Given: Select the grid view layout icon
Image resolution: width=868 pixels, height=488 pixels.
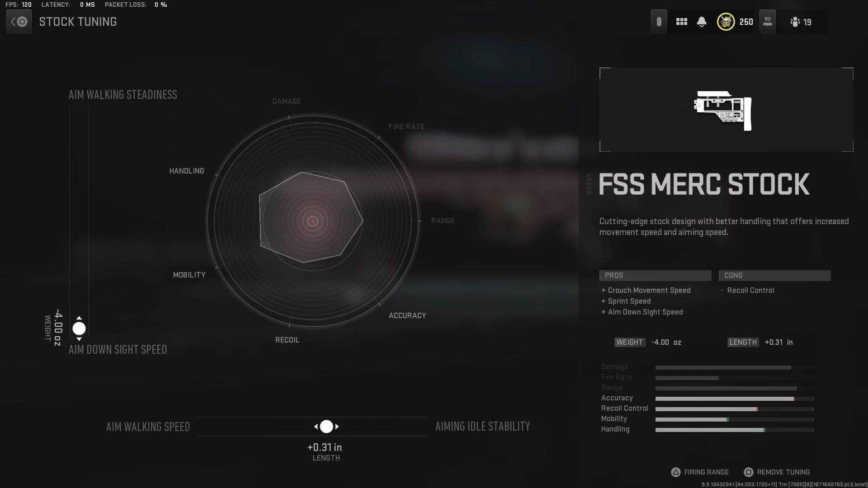Looking at the screenshot, I should [681, 22].
